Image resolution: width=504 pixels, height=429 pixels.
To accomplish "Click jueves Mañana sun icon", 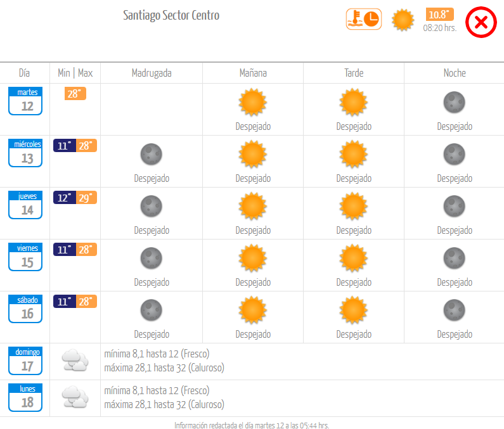I will click(x=253, y=207).
